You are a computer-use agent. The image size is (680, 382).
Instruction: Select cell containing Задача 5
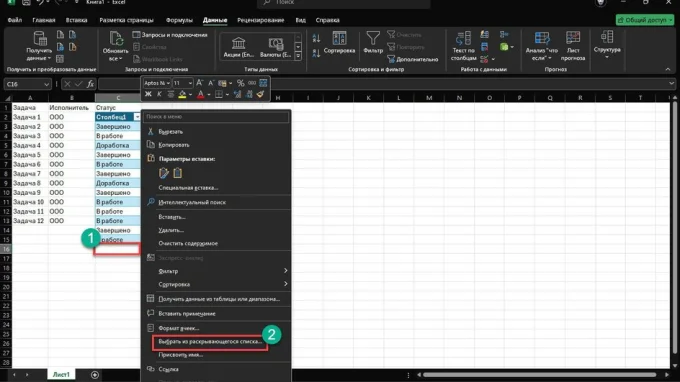[29, 155]
